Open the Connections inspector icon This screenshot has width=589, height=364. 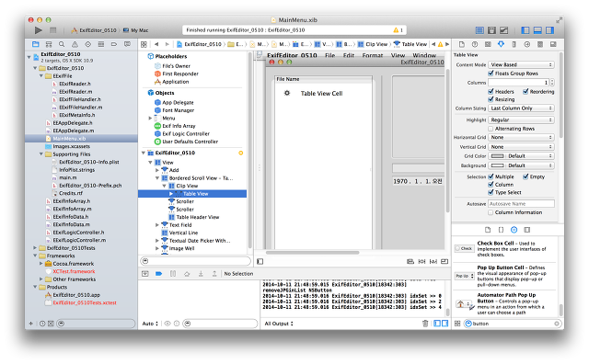pyautogui.click(x=527, y=44)
